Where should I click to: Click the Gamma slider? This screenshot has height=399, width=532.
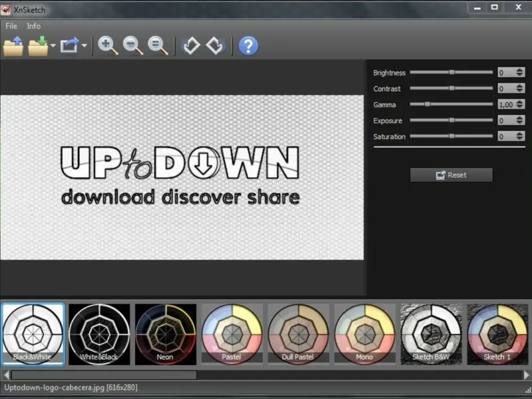pyautogui.click(x=452, y=104)
